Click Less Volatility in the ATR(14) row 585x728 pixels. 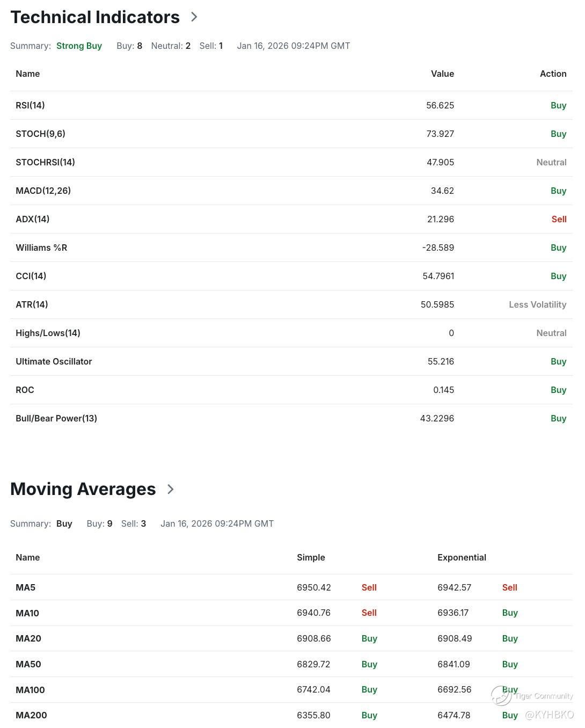[537, 304]
